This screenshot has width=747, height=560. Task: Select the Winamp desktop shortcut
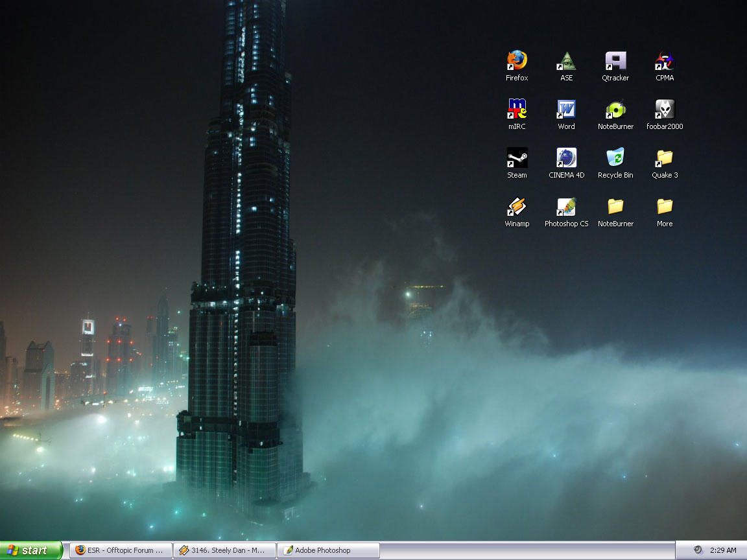[x=517, y=207]
